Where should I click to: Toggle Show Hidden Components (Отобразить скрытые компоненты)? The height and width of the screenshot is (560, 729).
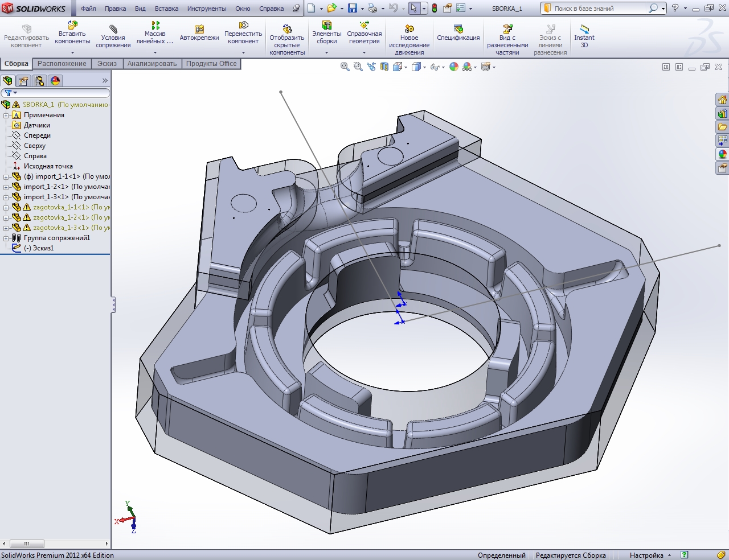pyautogui.click(x=287, y=30)
